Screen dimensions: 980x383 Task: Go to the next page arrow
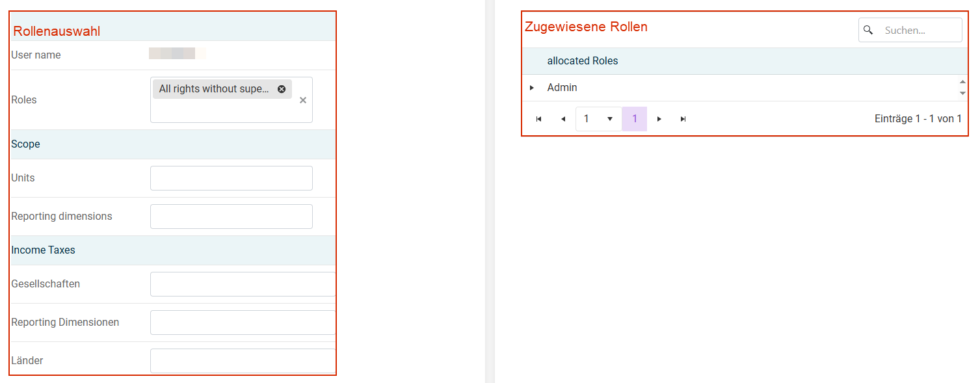659,119
